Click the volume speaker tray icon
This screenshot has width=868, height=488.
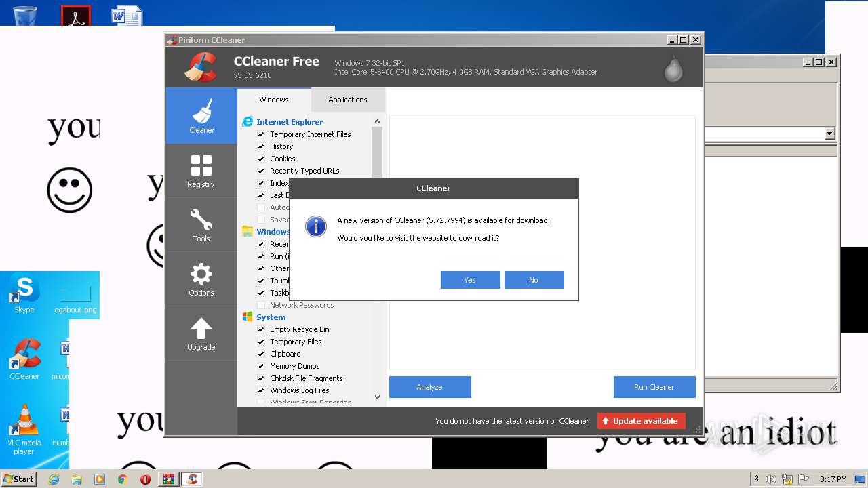(771, 479)
